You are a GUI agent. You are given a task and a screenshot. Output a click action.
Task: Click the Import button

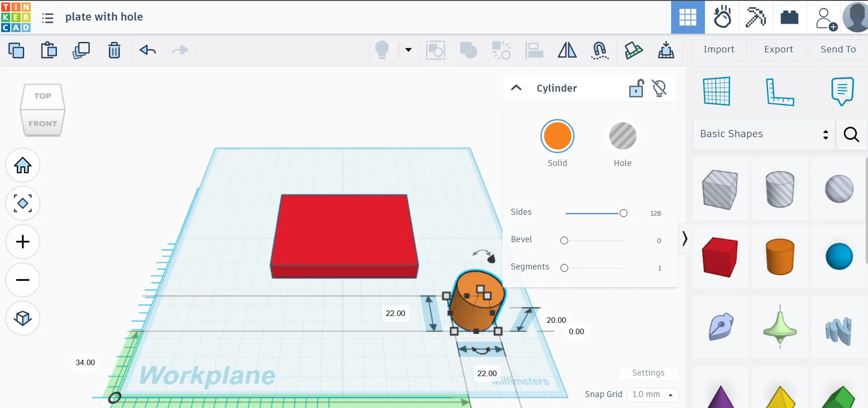(x=719, y=49)
